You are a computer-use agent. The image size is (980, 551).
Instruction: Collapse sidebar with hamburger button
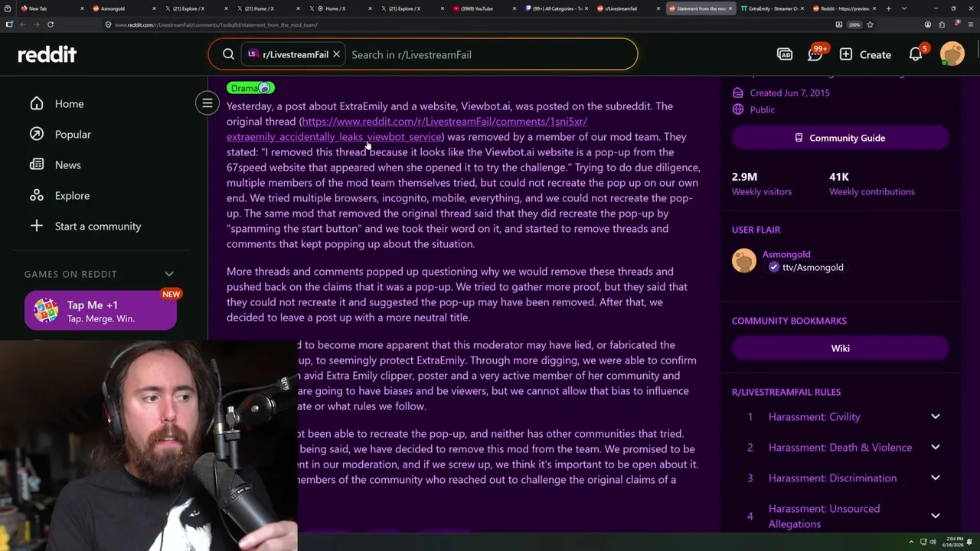(x=207, y=103)
